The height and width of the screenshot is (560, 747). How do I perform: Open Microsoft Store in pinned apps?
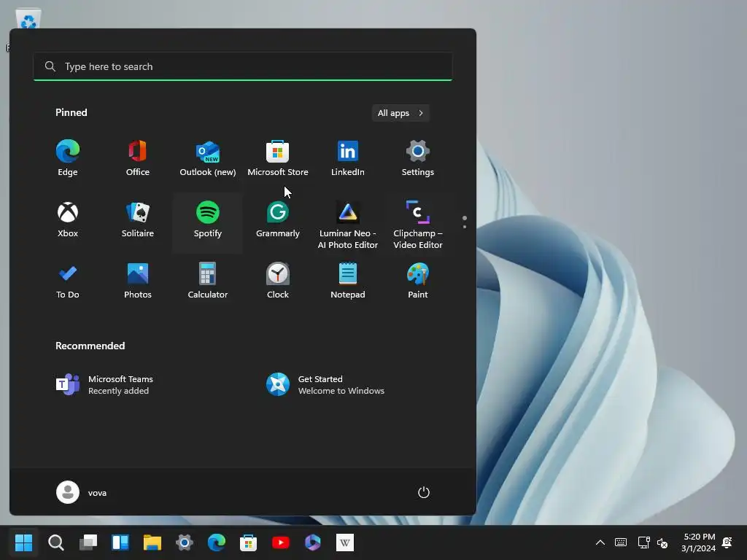[x=278, y=158]
